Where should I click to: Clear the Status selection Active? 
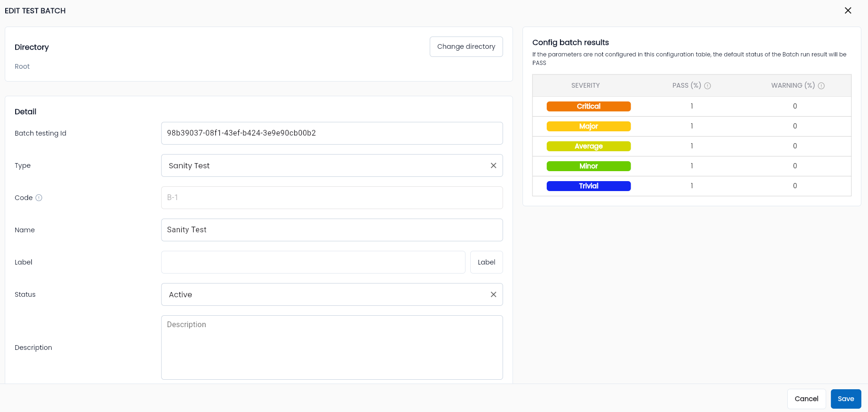[494, 294]
